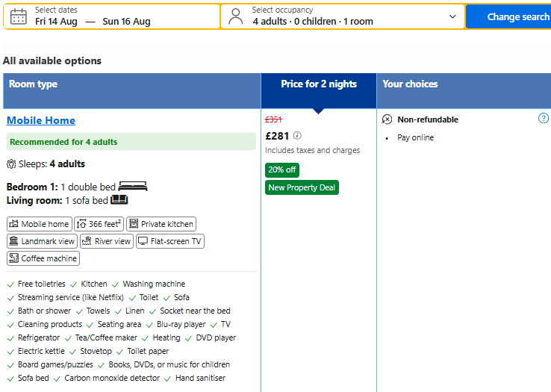Click the Socket near the bed amenity
The image size is (551, 392).
(195, 311)
